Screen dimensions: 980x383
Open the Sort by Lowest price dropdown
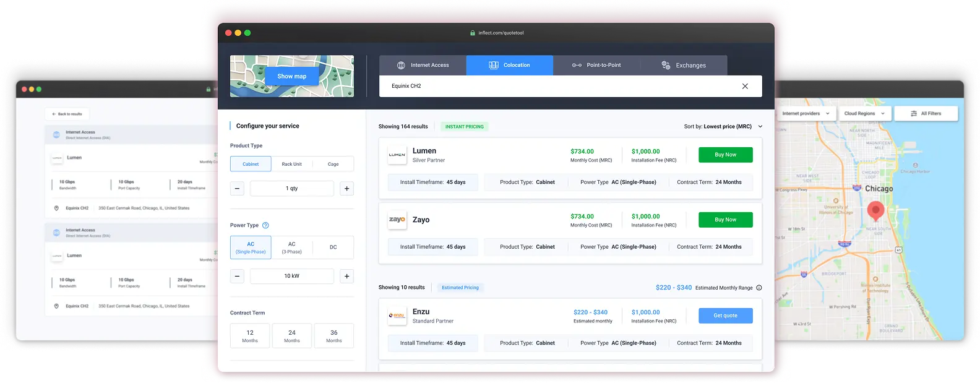pos(723,126)
